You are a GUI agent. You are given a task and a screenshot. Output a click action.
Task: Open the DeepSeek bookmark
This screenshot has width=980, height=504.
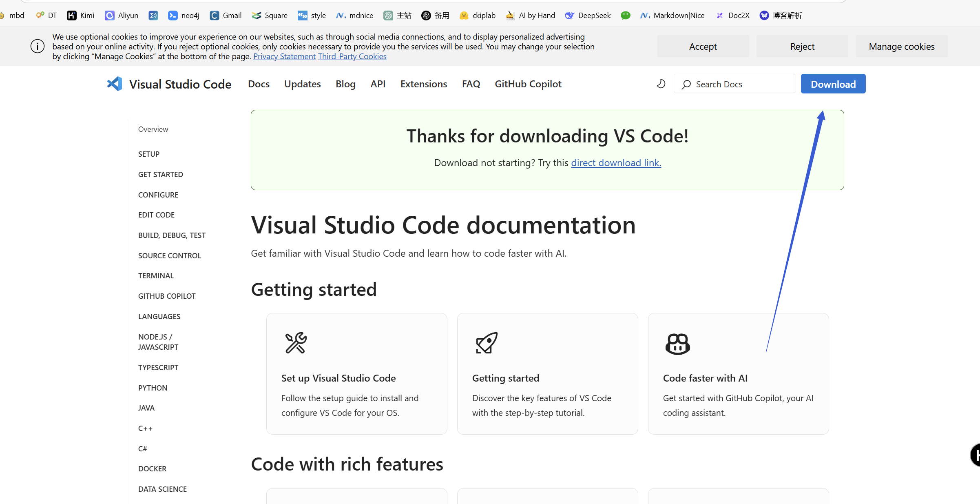pos(588,16)
